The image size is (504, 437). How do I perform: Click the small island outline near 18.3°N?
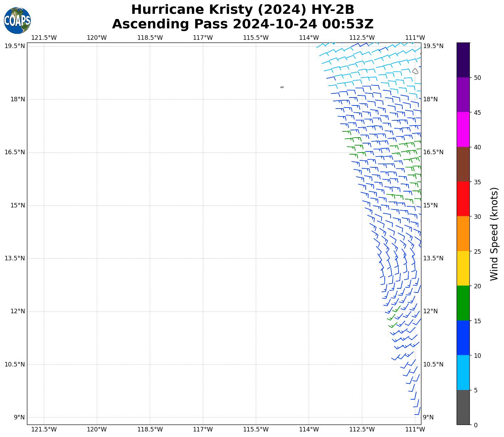[282, 87]
